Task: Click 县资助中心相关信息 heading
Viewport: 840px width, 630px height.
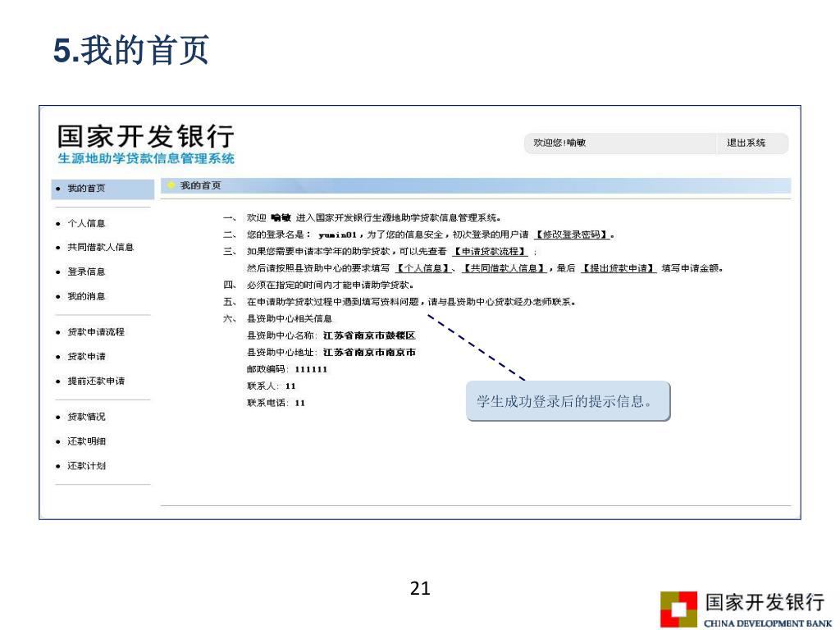Action: pyautogui.click(x=290, y=319)
